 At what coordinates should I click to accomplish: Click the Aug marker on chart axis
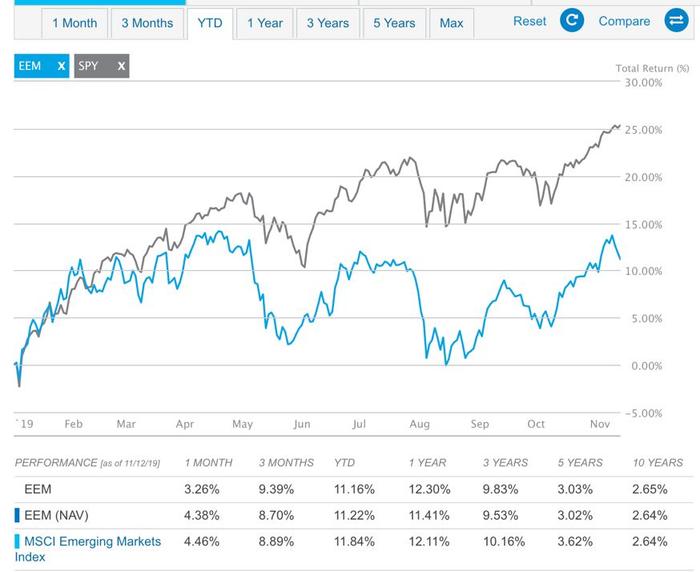tap(419, 424)
